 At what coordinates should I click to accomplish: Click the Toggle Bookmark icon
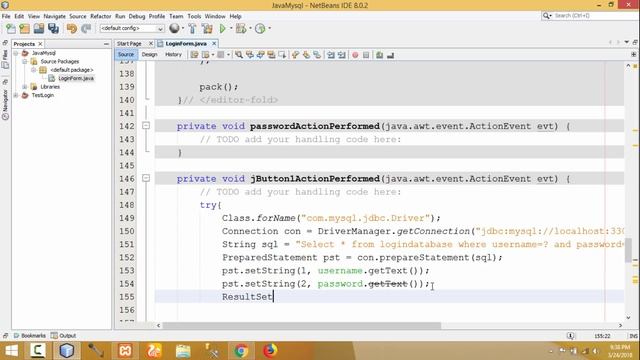click(x=317, y=55)
